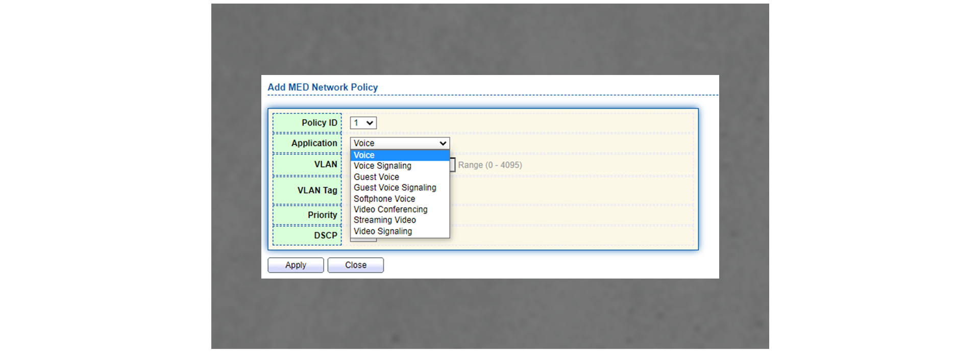Click the DSCP field label
Viewport: 980px width, 352px height.
[325, 235]
